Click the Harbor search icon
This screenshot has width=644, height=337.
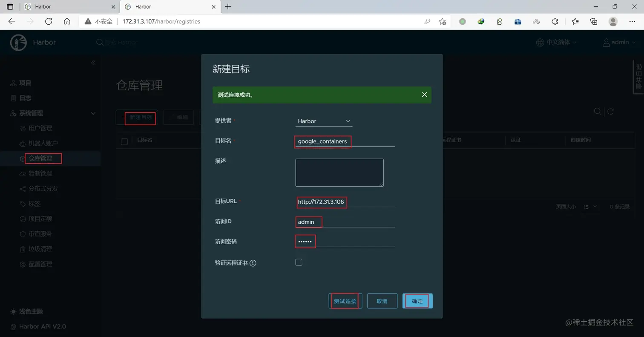[100, 42]
